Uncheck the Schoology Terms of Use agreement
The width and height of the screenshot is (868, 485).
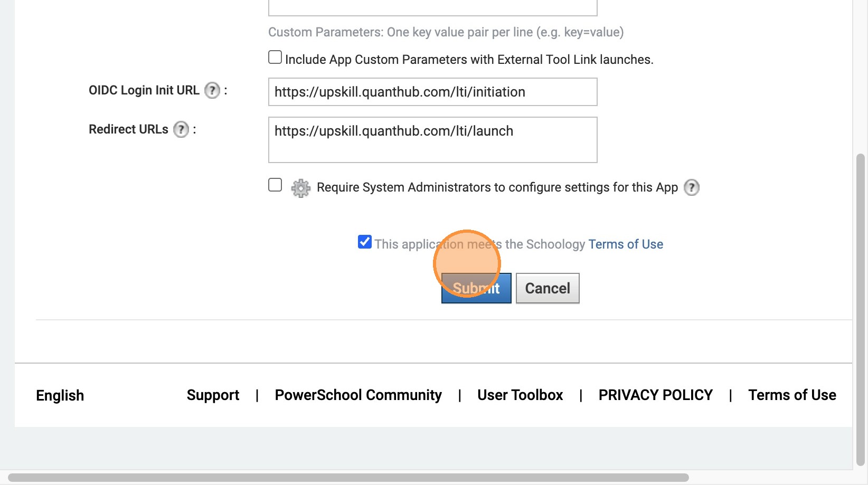coord(365,242)
